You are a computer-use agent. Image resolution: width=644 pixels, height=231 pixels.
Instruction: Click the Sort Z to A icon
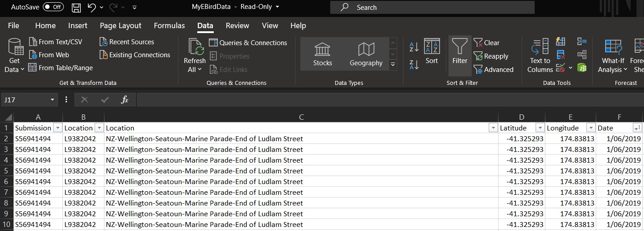tap(414, 65)
